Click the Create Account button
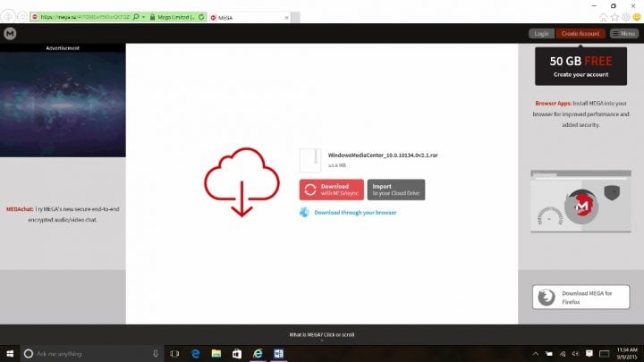Viewport: 644px width, 362px height. (580, 33)
